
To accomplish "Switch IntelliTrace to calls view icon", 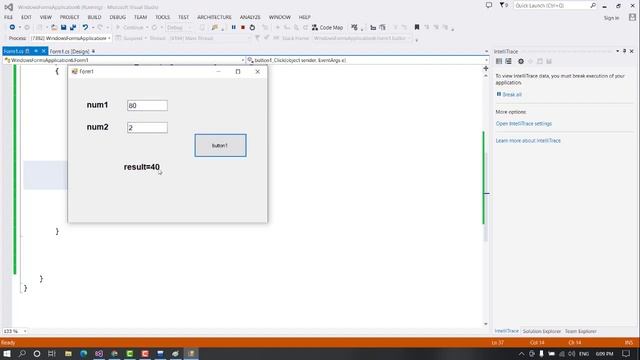I will pos(508,61).
